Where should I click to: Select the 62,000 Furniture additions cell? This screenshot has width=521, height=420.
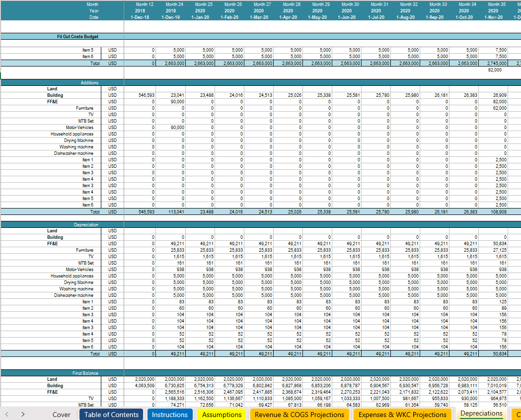[493, 108]
